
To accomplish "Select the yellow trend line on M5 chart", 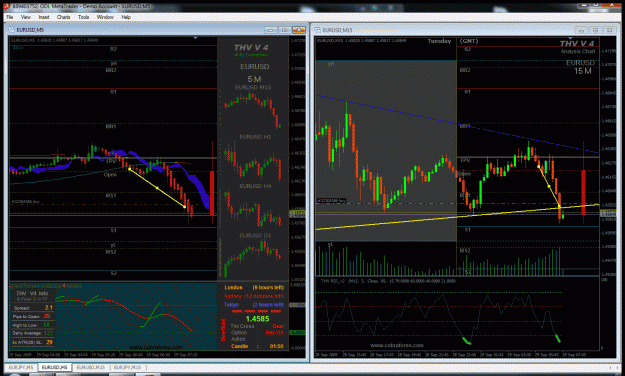I will tap(157, 188).
